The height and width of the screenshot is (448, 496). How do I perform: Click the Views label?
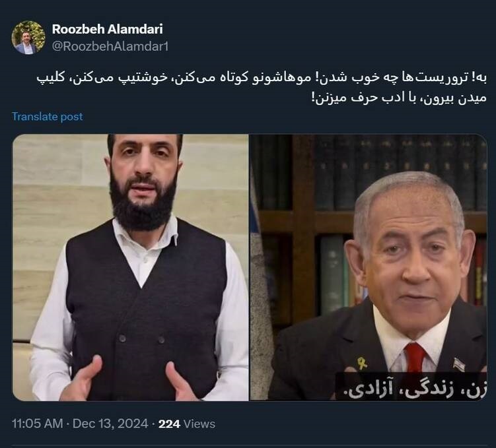199,424
